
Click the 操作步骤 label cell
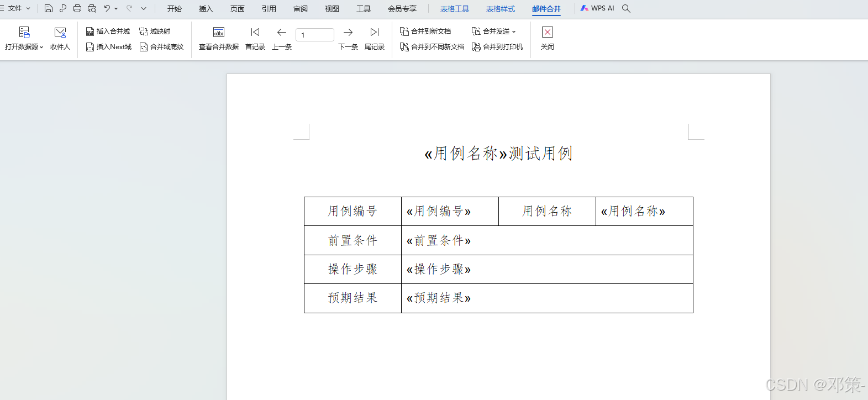click(x=353, y=269)
